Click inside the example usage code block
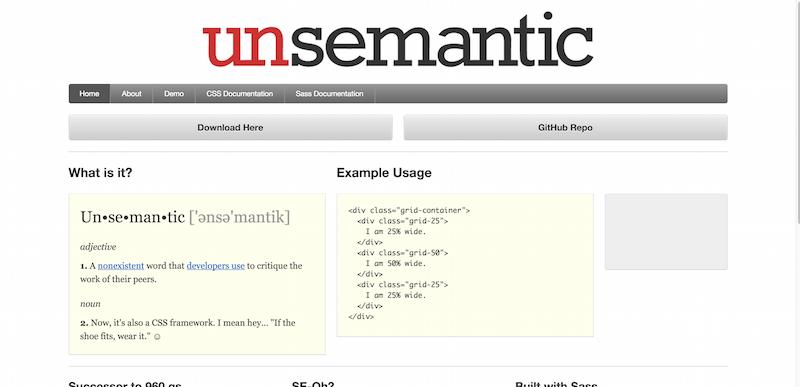 [x=465, y=265]
